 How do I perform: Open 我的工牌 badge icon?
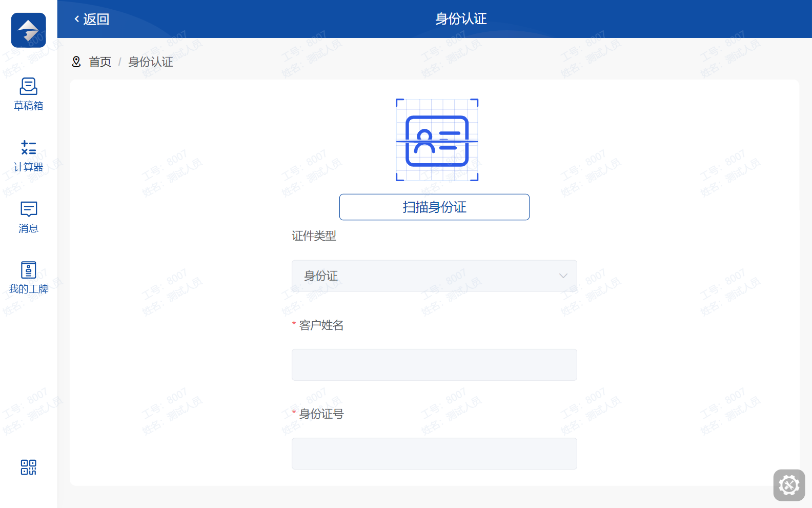point(29,270)
